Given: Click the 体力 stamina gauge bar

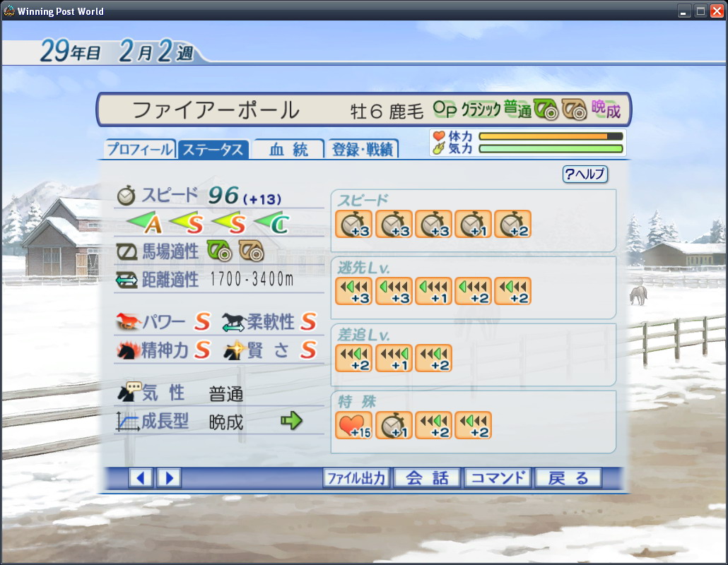Looking at the screenshot, I should pos(551,136).
